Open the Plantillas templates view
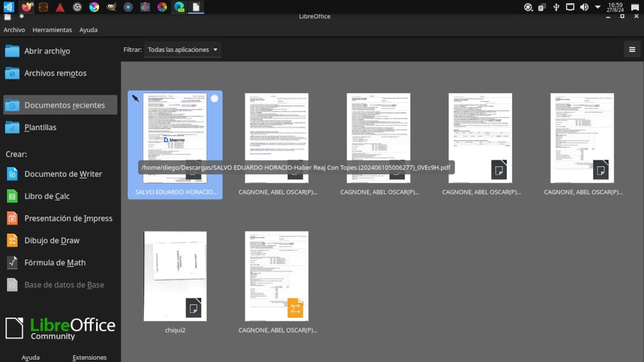The image size is (644, 362). point(40,128)
